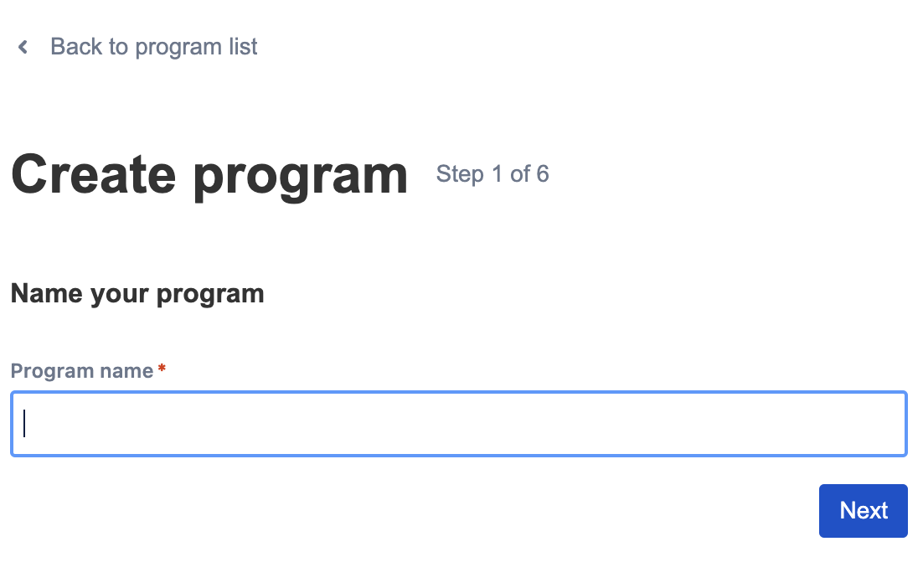Viewport: 923px width, 588px height.
Task: Continue the wizard via Next
Action: click(x=863, y=511)
